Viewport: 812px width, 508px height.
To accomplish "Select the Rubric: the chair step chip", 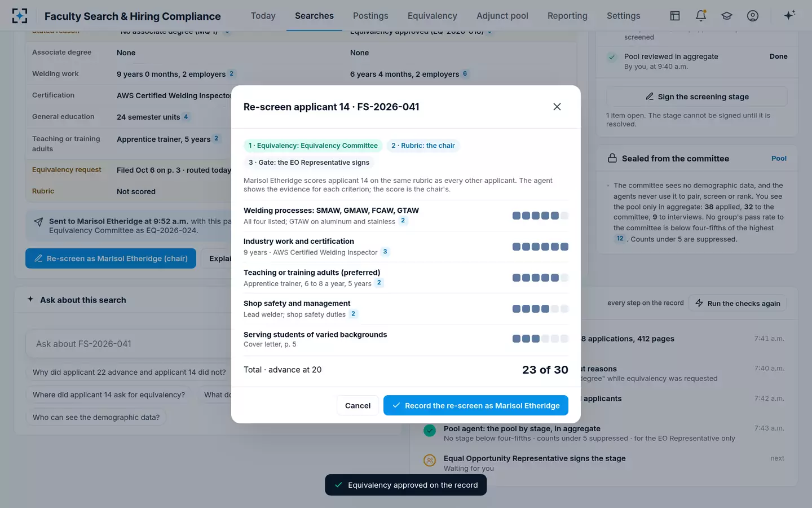I will pyautogui.click(x=423, y=146).
